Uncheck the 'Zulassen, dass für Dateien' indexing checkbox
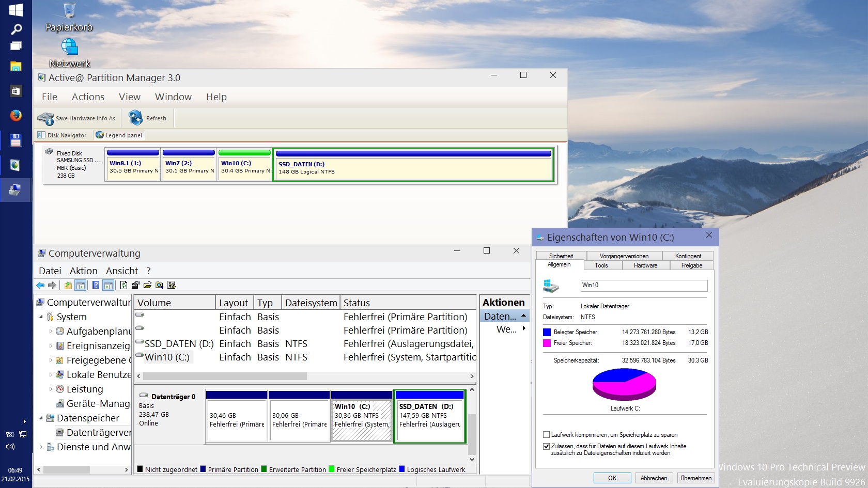868x488 pixels. pos(546,446)
